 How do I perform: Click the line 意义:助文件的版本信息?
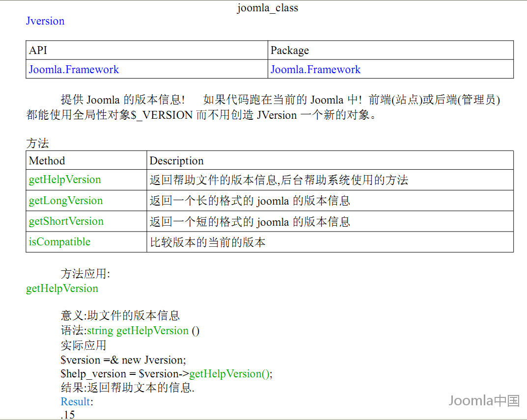click(120, 315)
